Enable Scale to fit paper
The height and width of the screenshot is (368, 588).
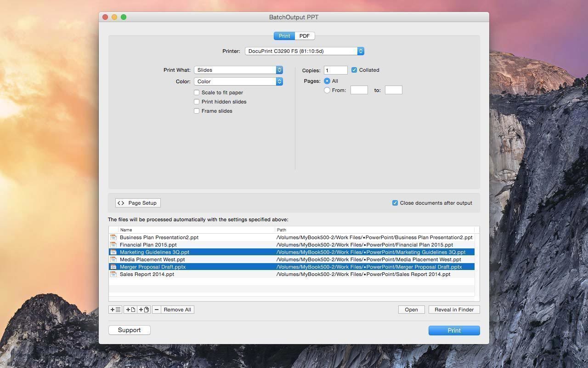pos(197,92)
